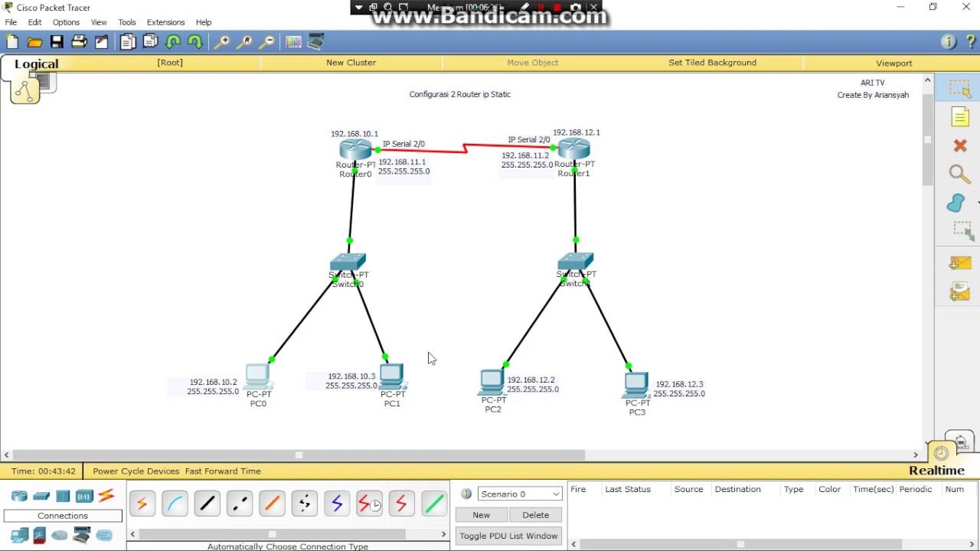Save the network with the floppy disk icon
Image resolution: width=980 pixels, height=551 pixels.
pyautogui.click(x=57, y=42)
